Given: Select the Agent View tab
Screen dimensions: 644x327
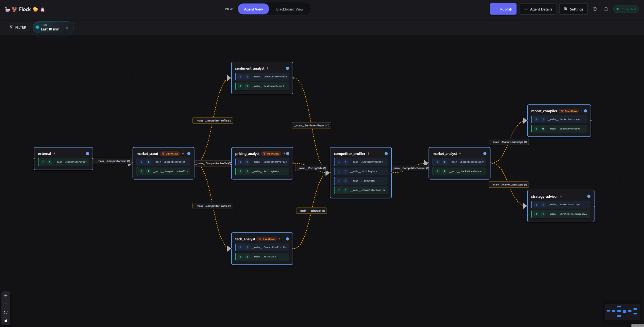Looking at the screenshot, I should [x=253, y=9].
